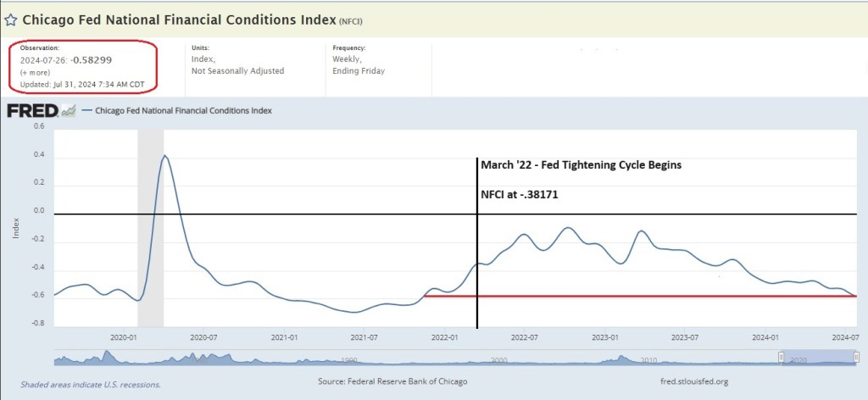Expand the '(+ more)' observations link
The image size is (868, 400).
[35, 73]
